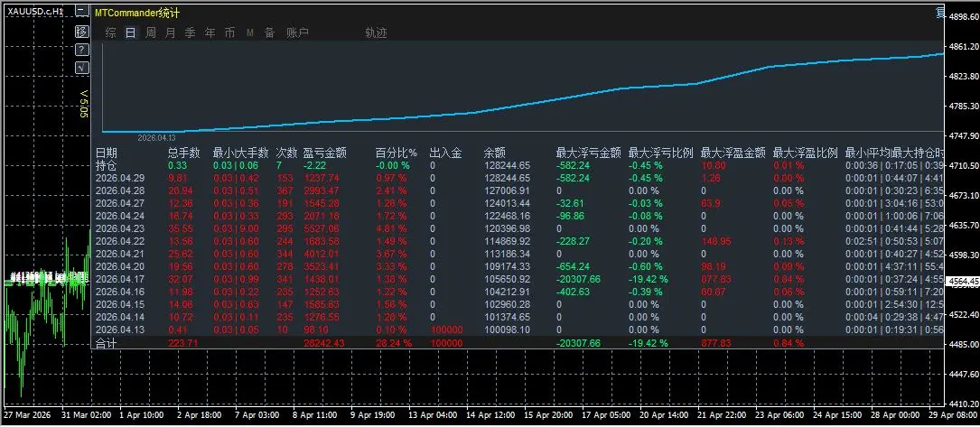Click the 最大浮盈比例 column header

click(806, 153)
